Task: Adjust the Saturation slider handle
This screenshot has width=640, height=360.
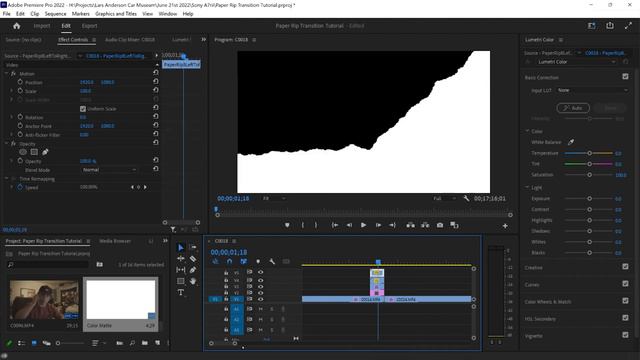Action: tap(589, 175)
